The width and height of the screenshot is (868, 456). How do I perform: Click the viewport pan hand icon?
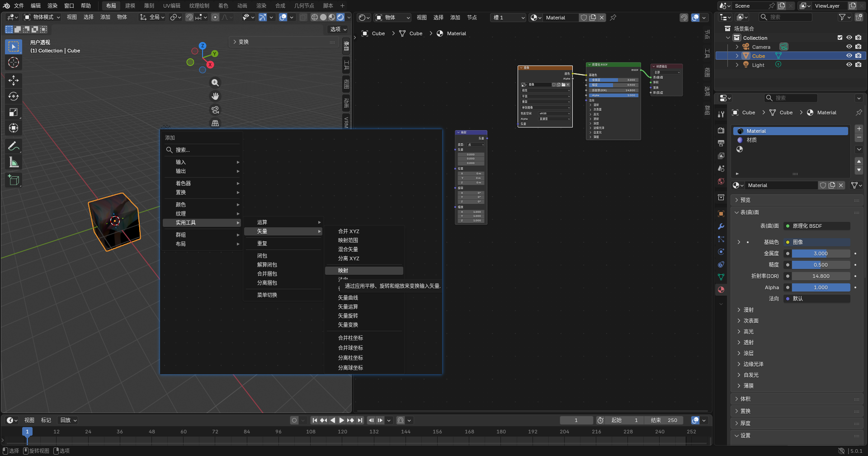click(215, 96)
